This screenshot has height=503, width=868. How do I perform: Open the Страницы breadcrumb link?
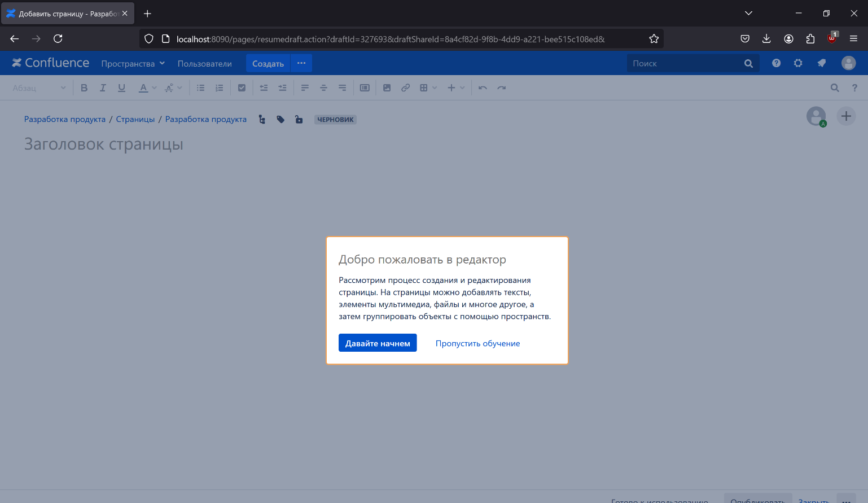click(135, 119)
